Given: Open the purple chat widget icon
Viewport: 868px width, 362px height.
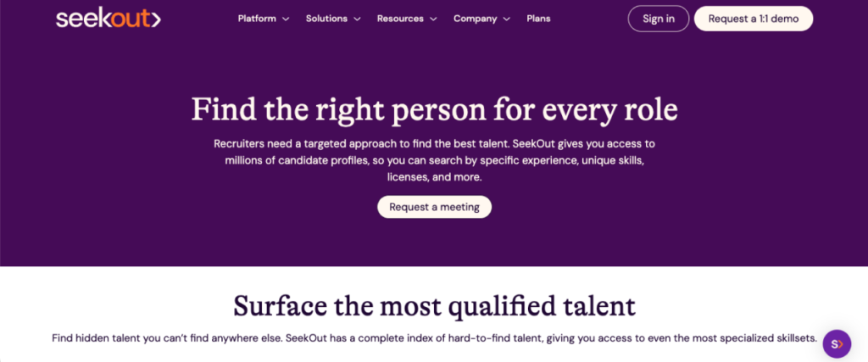Looking at the screenshot, I should point(837,343).
